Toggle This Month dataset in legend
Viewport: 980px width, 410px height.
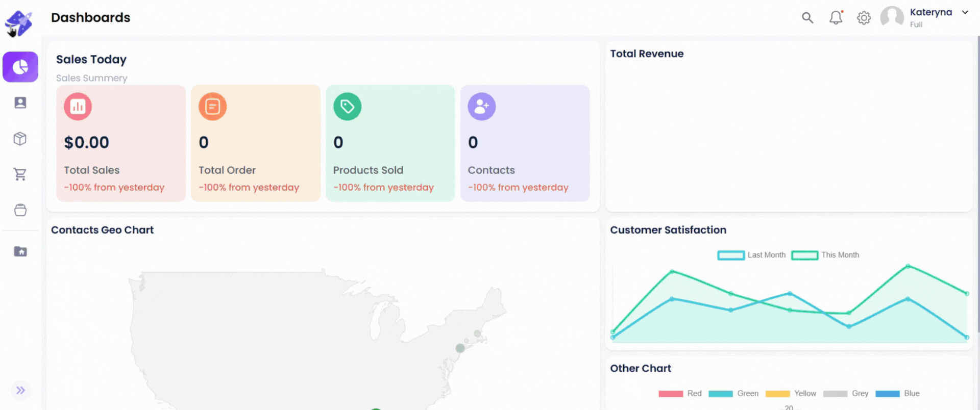[x=825, y=255]
